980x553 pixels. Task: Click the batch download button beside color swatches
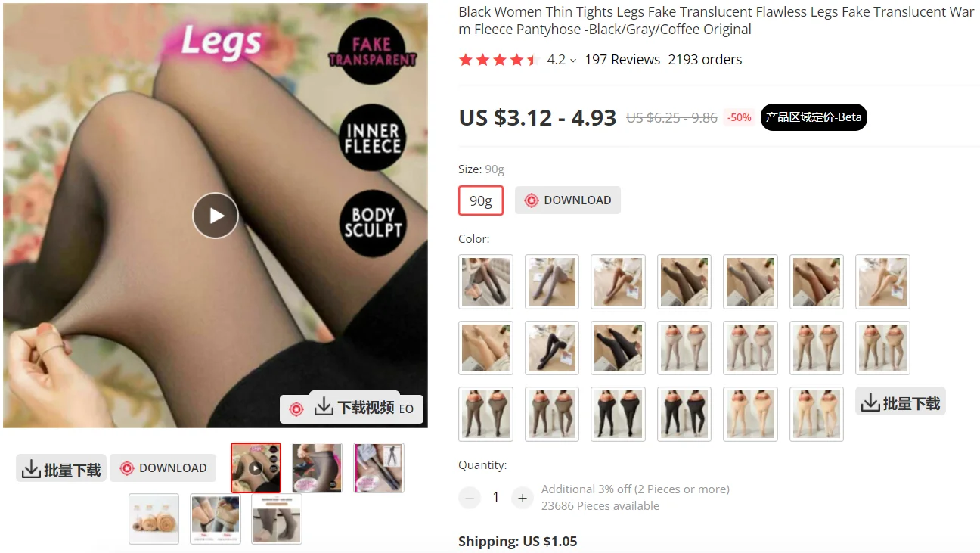point(901,402)
